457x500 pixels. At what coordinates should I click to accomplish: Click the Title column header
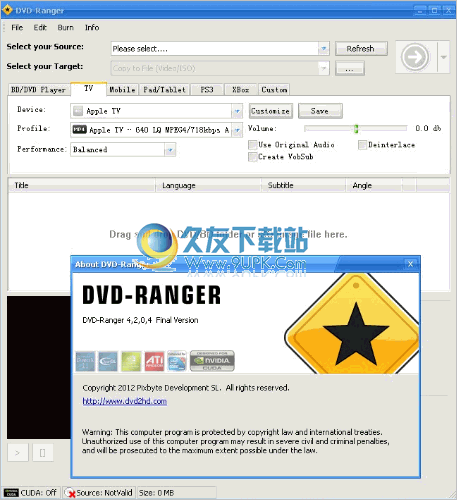coord(82,185)
